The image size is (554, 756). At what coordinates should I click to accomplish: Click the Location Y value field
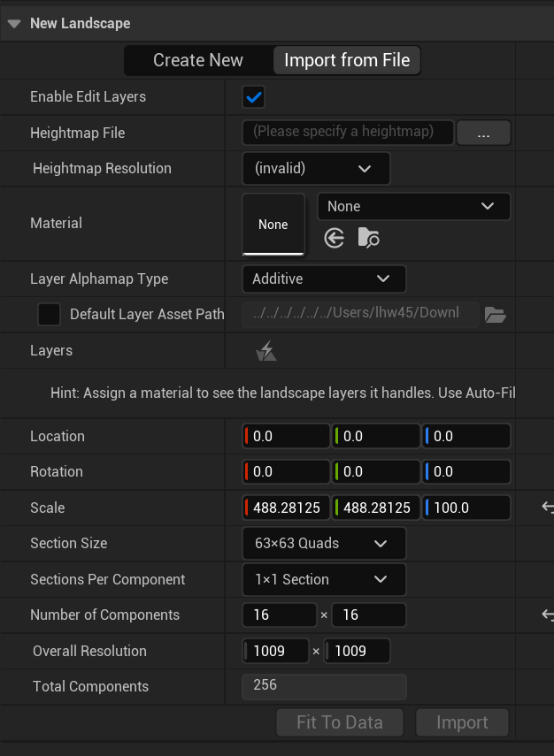376,436
